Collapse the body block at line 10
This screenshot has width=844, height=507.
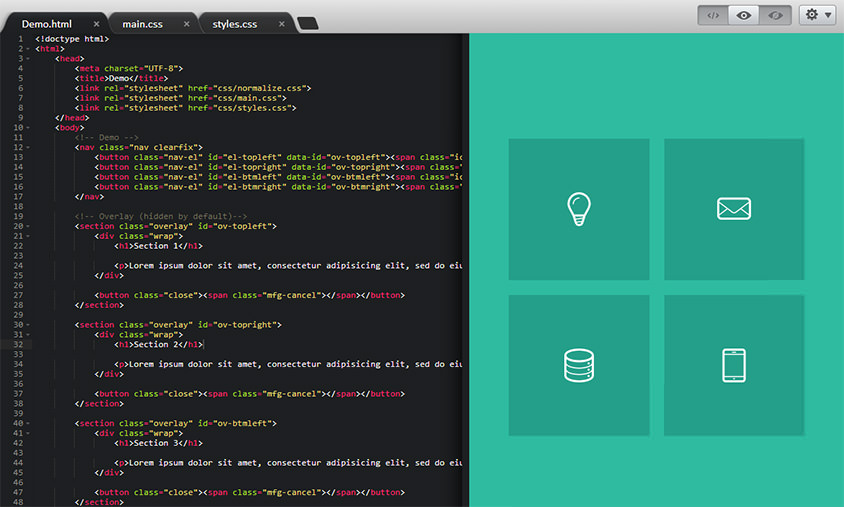point(28,127)
